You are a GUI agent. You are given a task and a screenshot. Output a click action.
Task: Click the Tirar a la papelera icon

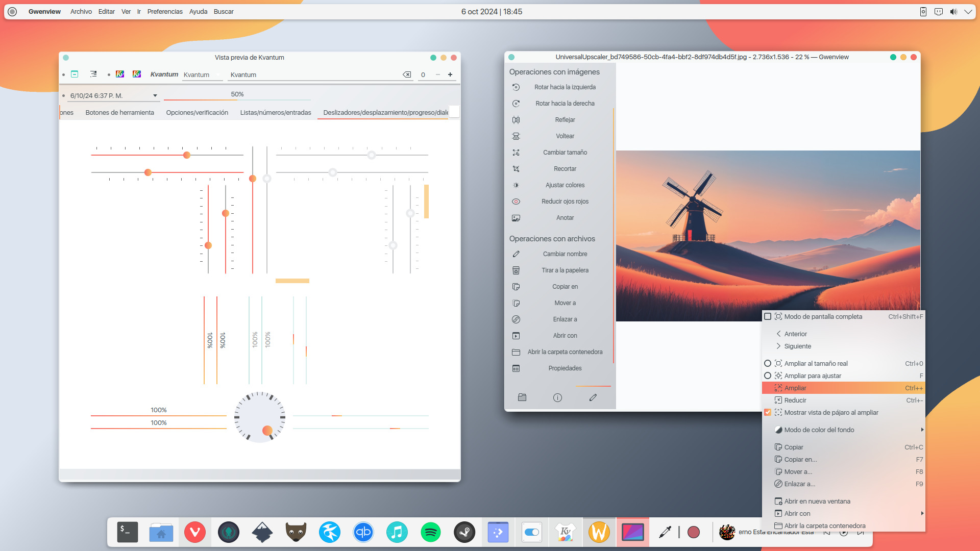(x=516, y=270)
